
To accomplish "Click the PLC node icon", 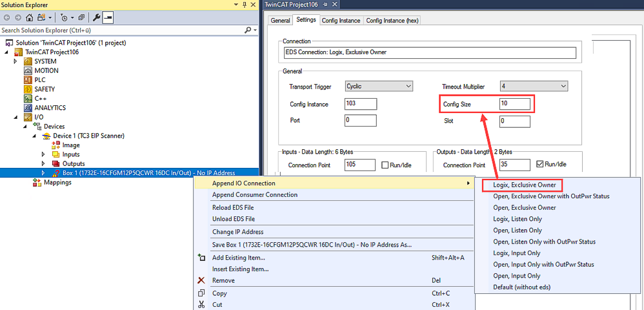I will (28, 80).
